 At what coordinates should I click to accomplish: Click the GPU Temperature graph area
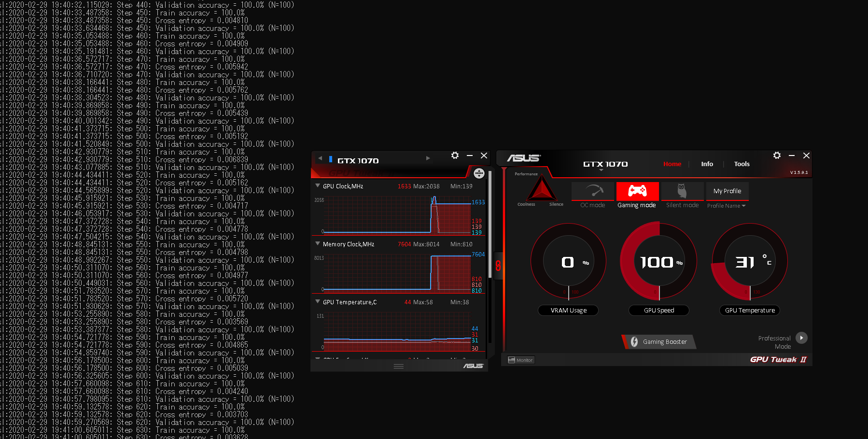[396, 331]
